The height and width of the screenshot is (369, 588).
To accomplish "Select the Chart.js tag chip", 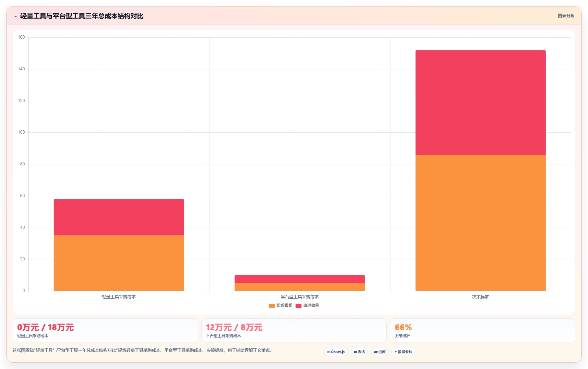I will [x=336, y=352].
